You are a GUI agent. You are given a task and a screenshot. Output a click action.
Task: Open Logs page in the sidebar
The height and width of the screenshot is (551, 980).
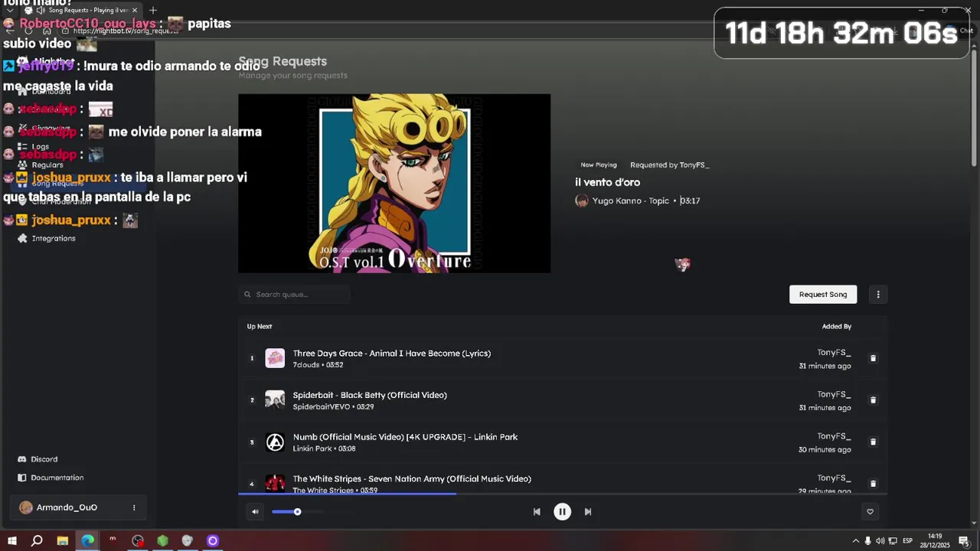[40, 146]
